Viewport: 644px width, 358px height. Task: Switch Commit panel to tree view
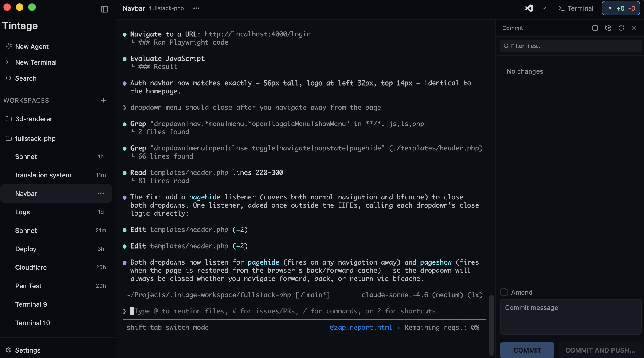608,28
